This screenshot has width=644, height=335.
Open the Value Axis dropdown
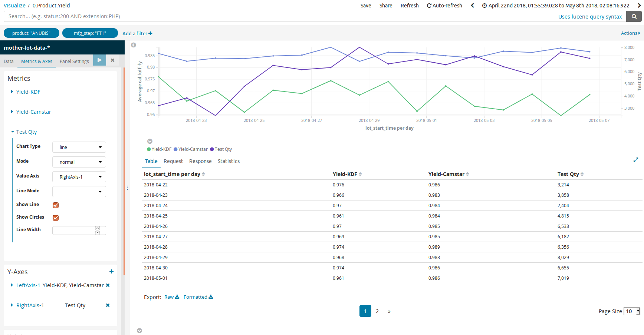[x=79, y=177]
